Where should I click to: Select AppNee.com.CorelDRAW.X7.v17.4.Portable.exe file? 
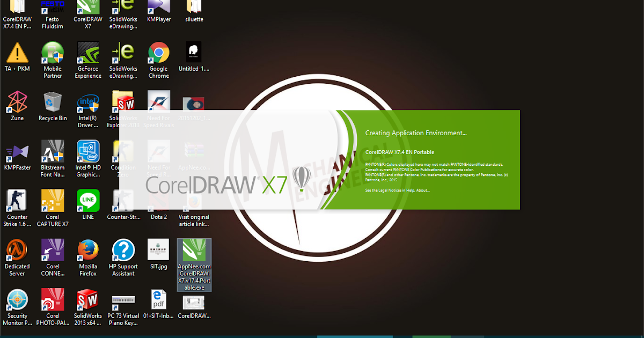click(194, 265)
